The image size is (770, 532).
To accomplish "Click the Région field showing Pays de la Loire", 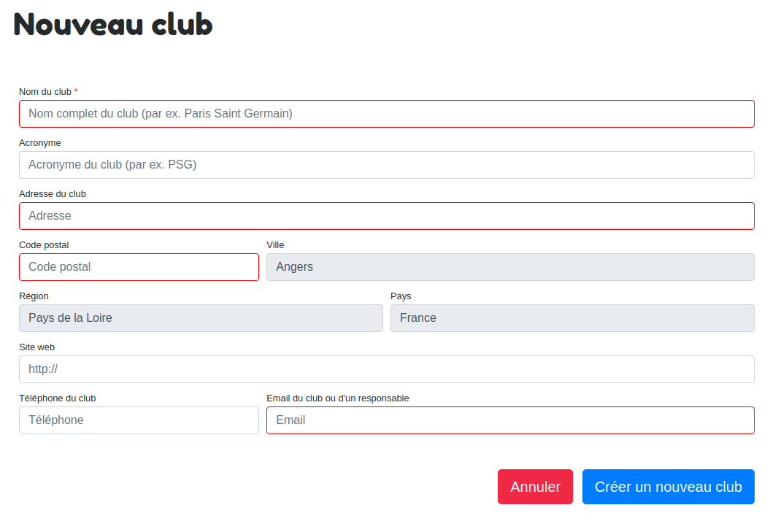I will (x=201, y=318).
